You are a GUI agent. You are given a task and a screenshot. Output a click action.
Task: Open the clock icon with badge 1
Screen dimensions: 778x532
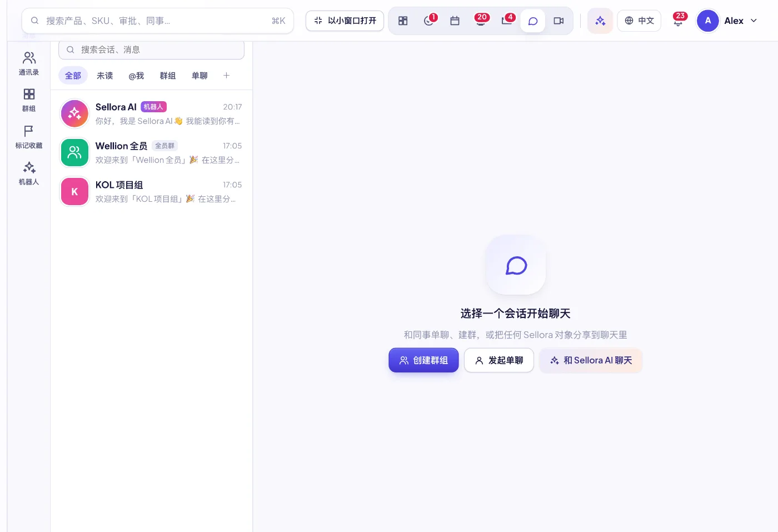click(x=429, y=21)
